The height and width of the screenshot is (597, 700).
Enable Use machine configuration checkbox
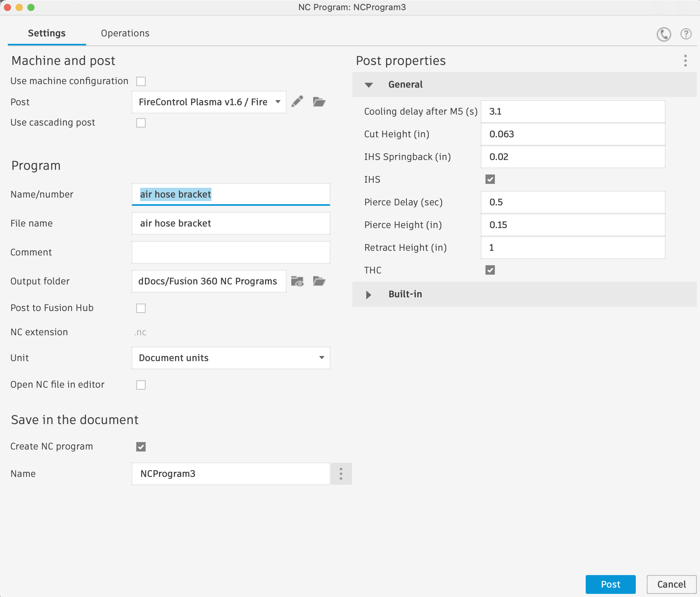coord(141,81)
